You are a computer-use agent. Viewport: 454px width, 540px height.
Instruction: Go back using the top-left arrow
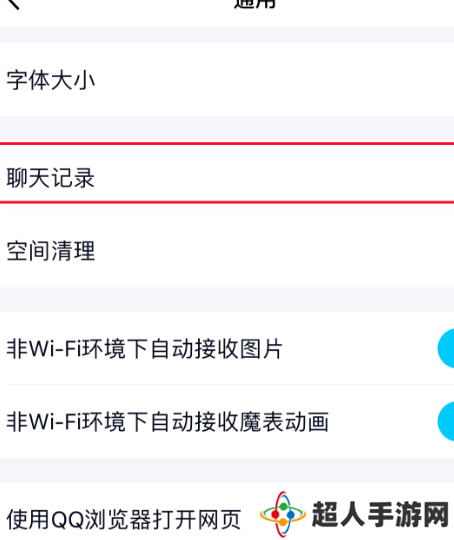tap(13, 3)
